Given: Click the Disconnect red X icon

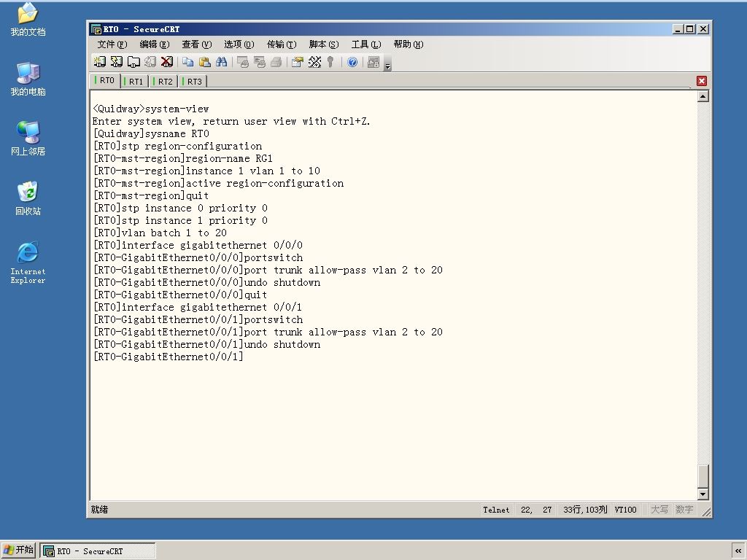Looking at the screenshot, I should point(166,62).
